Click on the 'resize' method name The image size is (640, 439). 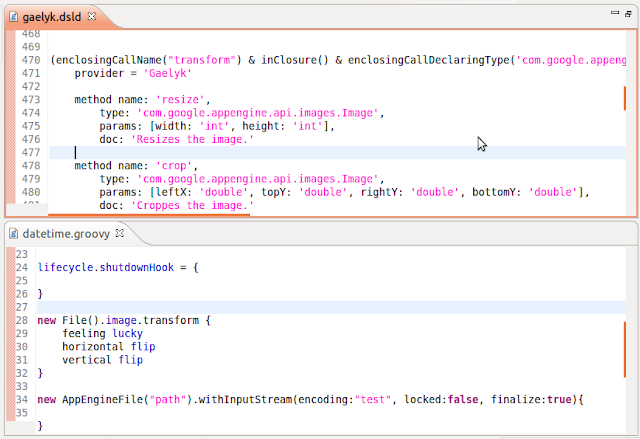(x=180, y=100)
